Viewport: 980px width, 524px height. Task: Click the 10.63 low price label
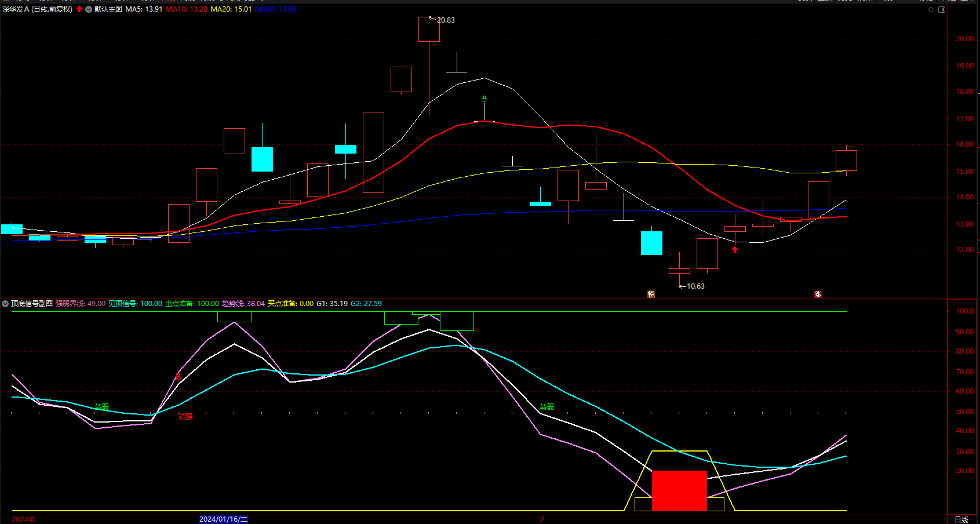695,286
